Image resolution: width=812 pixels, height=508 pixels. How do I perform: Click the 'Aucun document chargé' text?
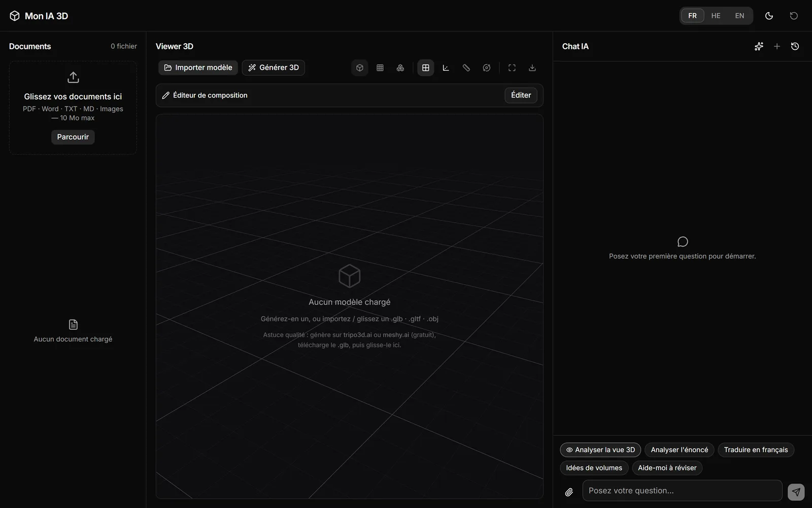tap(73, 339)
